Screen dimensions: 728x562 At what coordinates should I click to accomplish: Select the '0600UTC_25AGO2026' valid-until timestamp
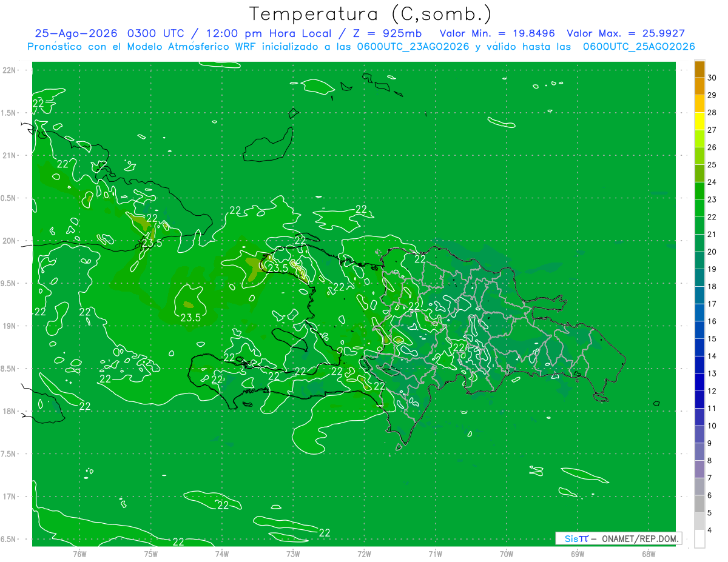(639, 47)
